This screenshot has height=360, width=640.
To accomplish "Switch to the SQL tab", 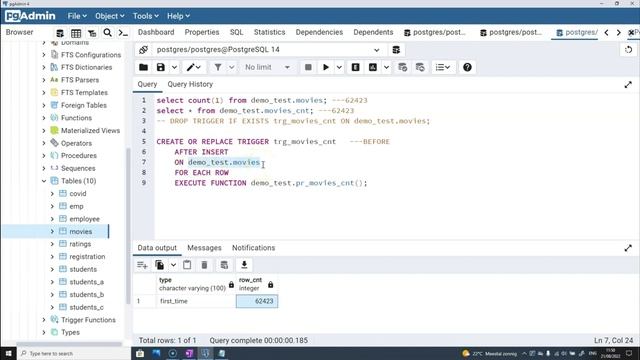I will pyautogui.click(x=236, y=32).
